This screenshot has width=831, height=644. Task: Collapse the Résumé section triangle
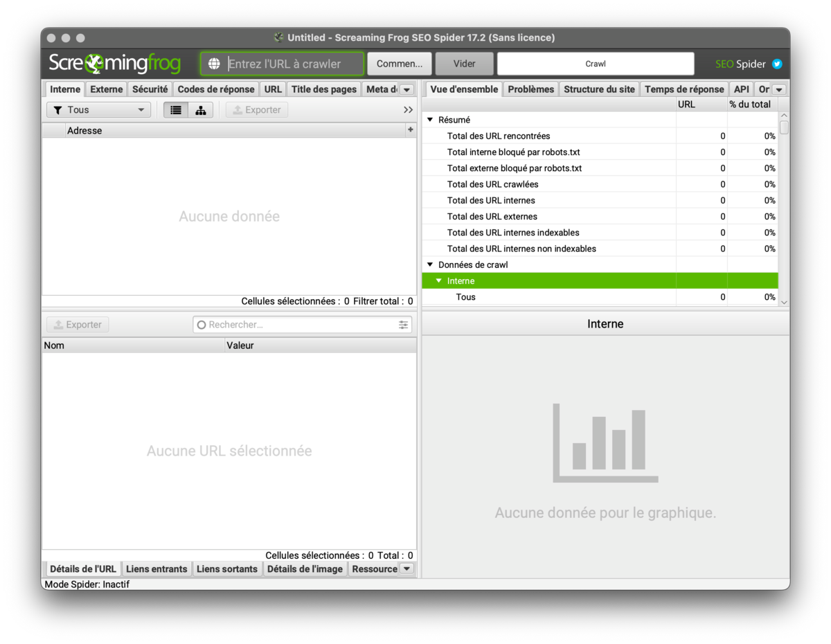[430, 120]
